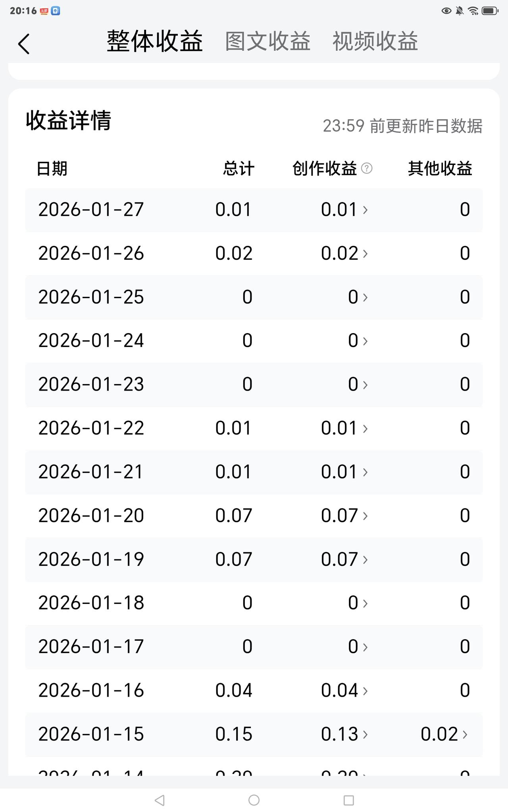This screenshot has width=508, height=812.
Task: Tap the back arrow icon
Action: coord(24,44)
